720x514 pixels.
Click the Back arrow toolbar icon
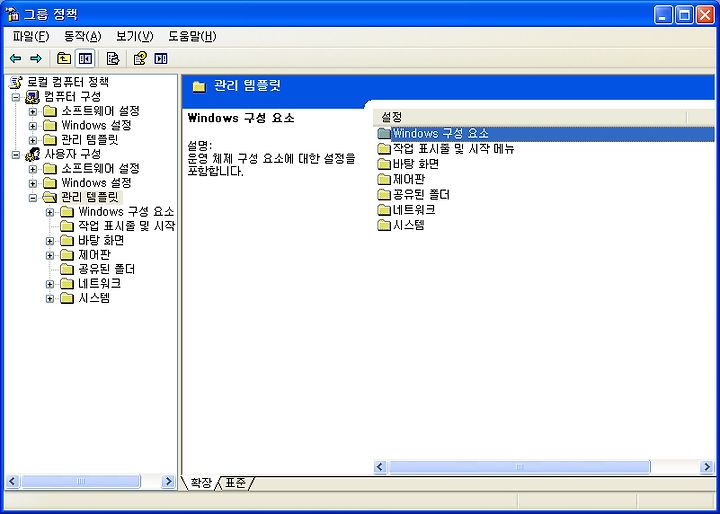pos(16,58)
